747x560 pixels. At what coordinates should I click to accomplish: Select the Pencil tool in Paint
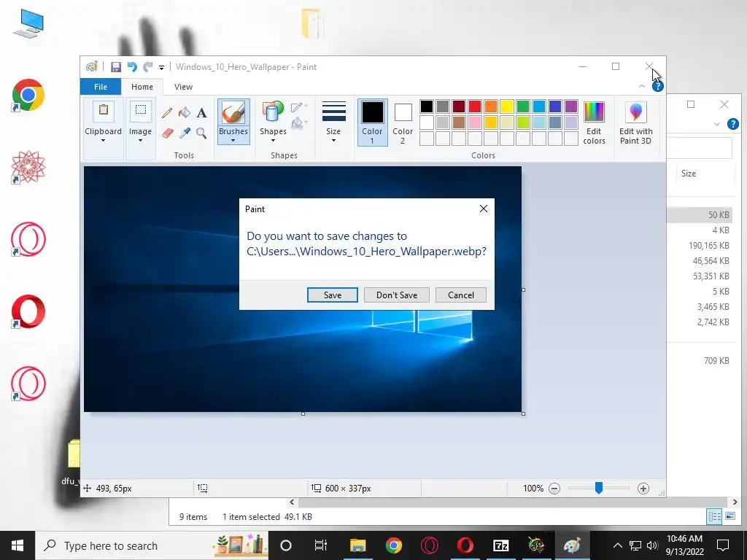[x=167, y=113]
